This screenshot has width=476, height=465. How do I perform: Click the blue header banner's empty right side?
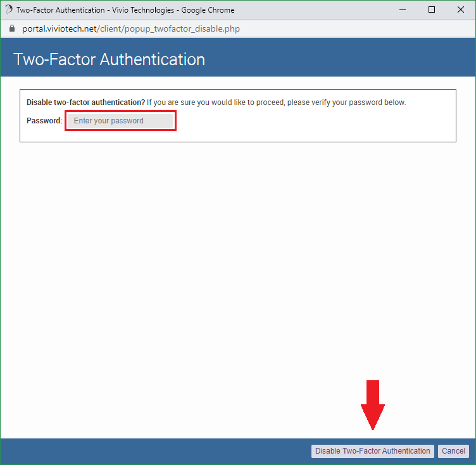coord(354,59)
